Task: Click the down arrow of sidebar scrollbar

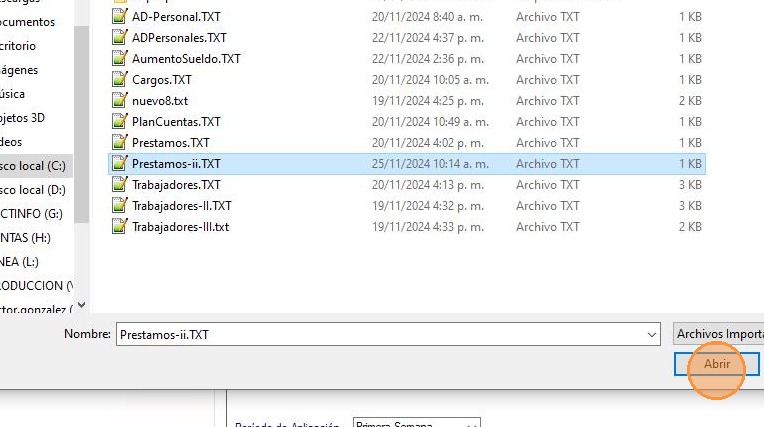Action: click(81, 305)
